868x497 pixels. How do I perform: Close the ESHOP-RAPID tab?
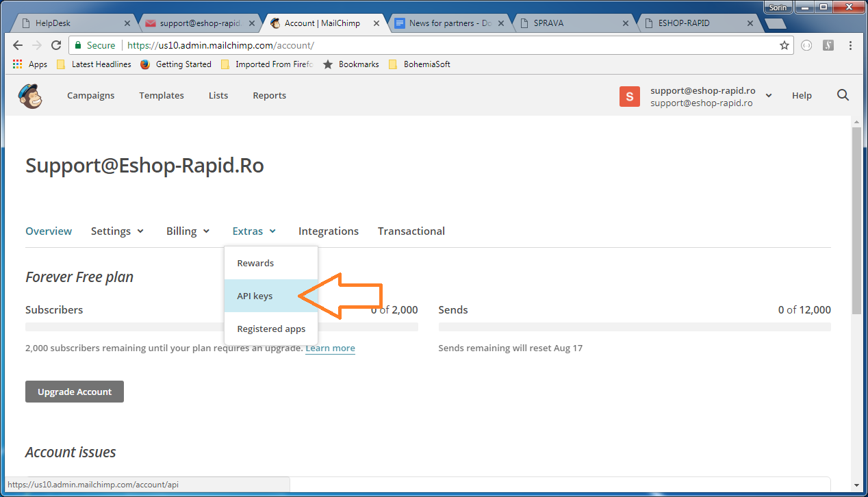[750, 23]
